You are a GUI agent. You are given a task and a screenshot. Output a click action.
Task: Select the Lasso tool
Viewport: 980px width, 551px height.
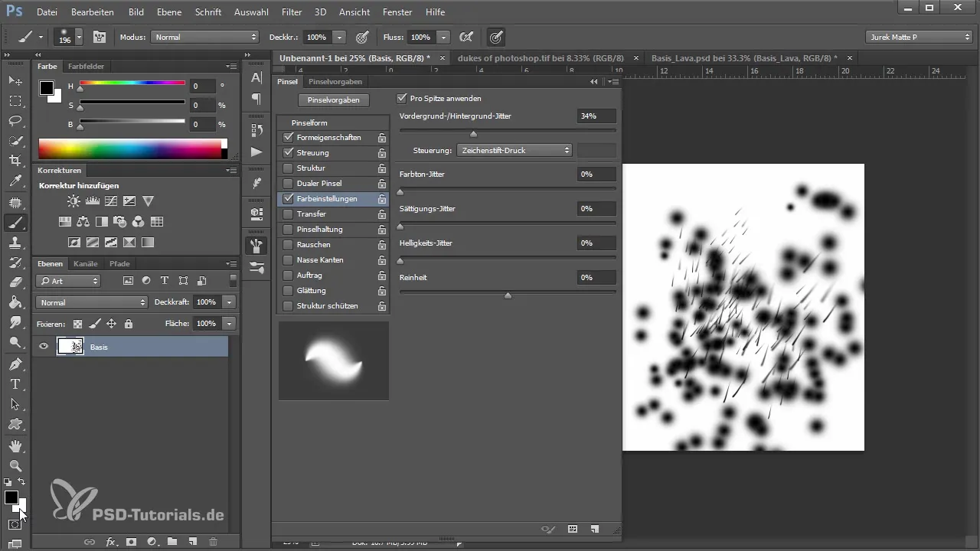click(x=15, y=121)
